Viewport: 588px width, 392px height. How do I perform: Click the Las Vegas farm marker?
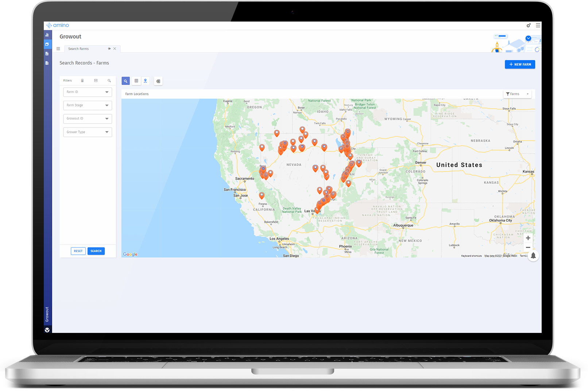point(318,210)
